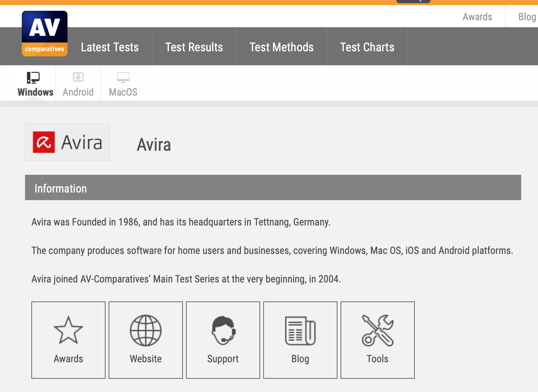The image size is (538, 392).
Task: Select the Windows platform icon
Action: (33, 78)
